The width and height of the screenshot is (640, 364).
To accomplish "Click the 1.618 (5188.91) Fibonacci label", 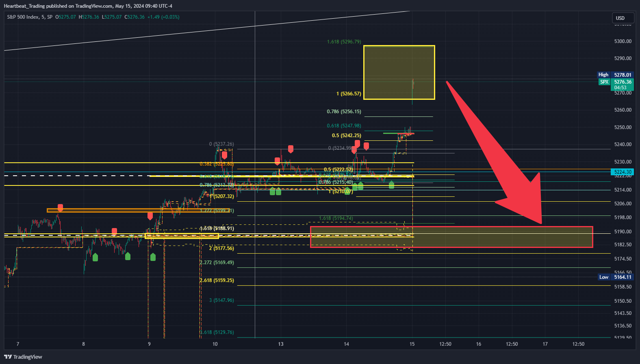I will (x=217, y=228).
